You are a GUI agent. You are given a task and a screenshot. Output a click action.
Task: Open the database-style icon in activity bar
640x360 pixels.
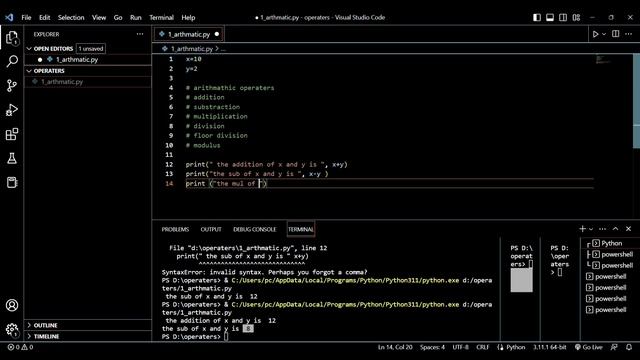[12, 182]
